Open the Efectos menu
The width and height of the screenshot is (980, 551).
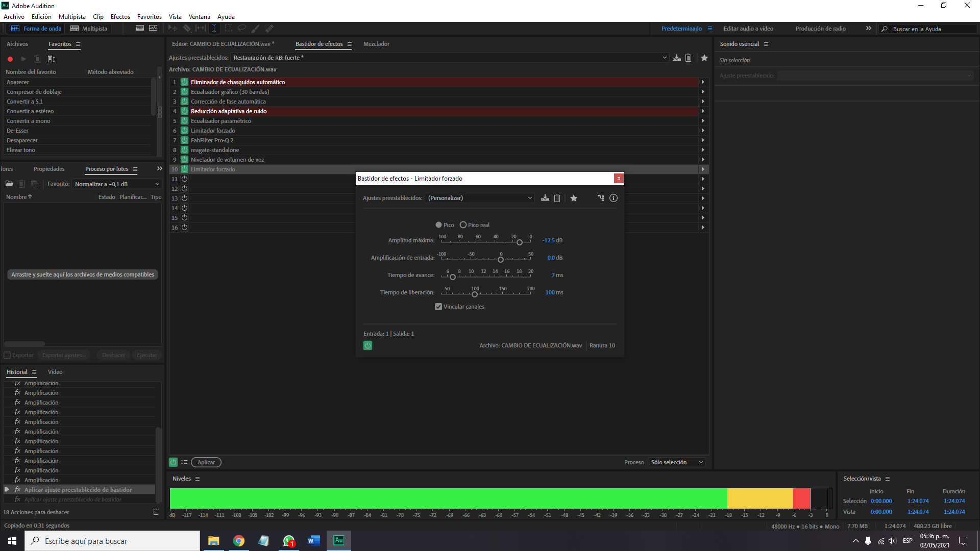[120, 17]
